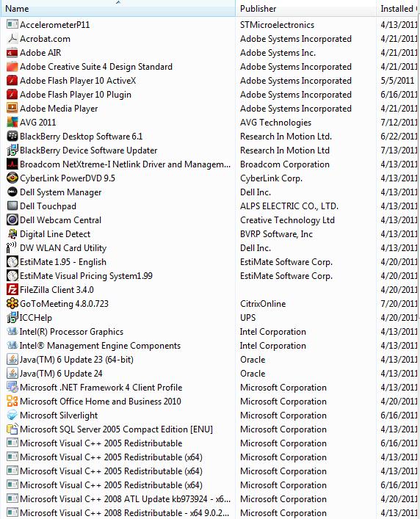
Task: Sort list by the Name column header
Action: click(118, 9)
